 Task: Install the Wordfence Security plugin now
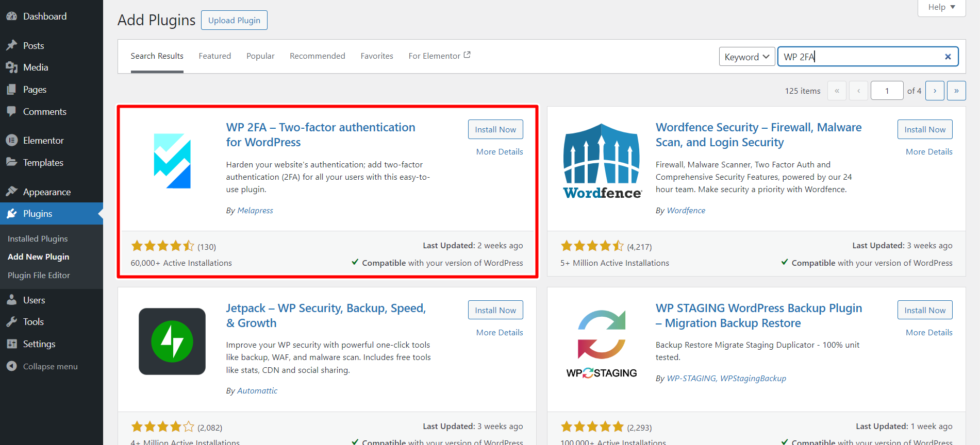[925, 129]
